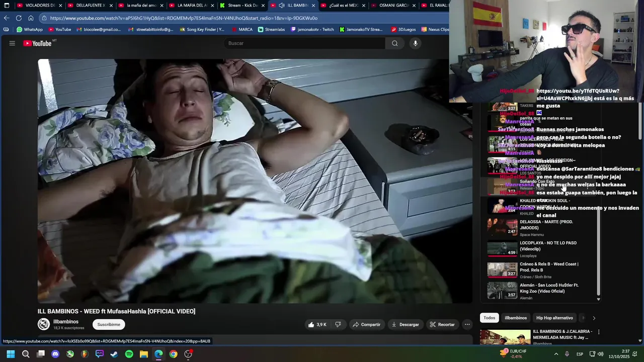Click the YouTube Buscar search field
Viewport: 644px width, 362px height.
click(305, 43)
